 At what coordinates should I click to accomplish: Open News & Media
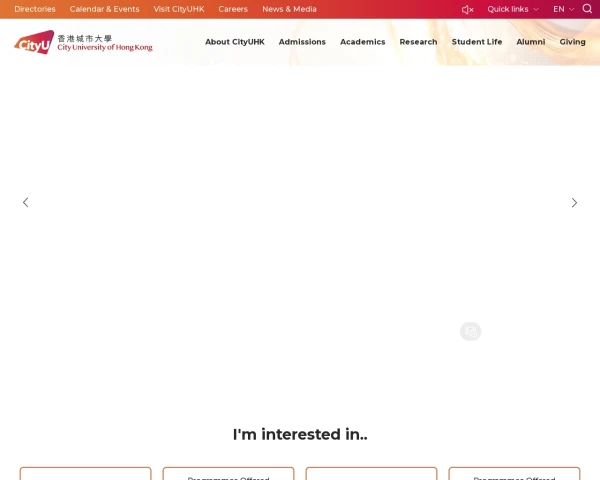tap(289, 9)
